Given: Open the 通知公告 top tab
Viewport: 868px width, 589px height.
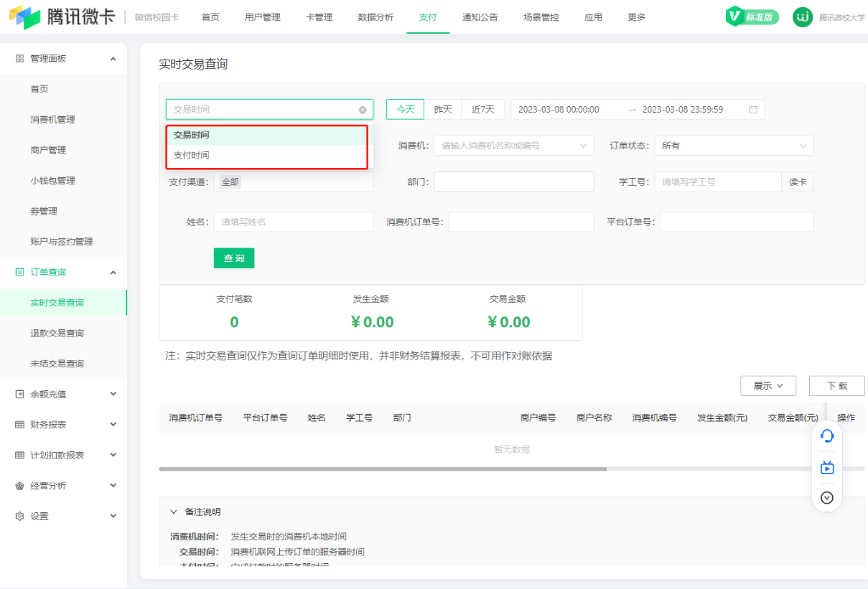Looking at the screenshot, I should pyautogui.click(x=480, y=17).
